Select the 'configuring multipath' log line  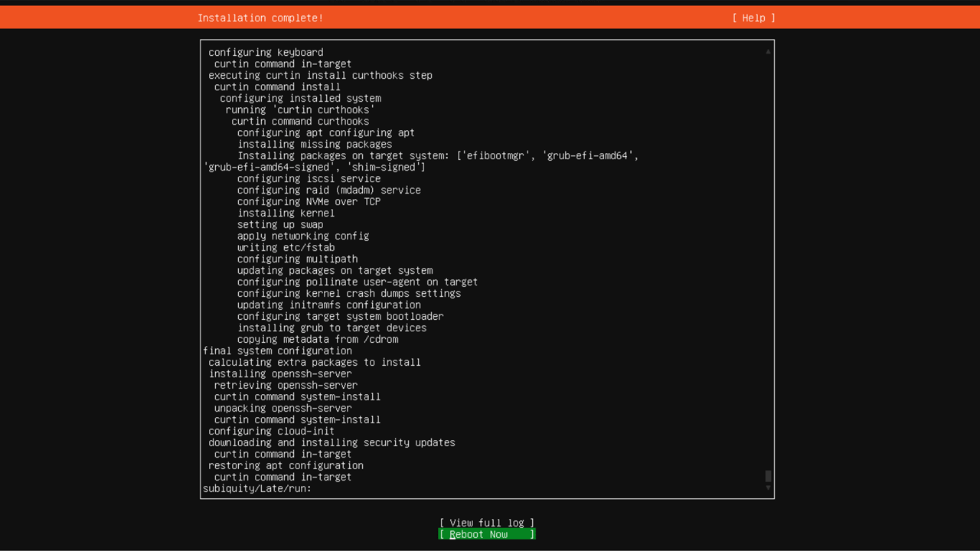(297, 259)
